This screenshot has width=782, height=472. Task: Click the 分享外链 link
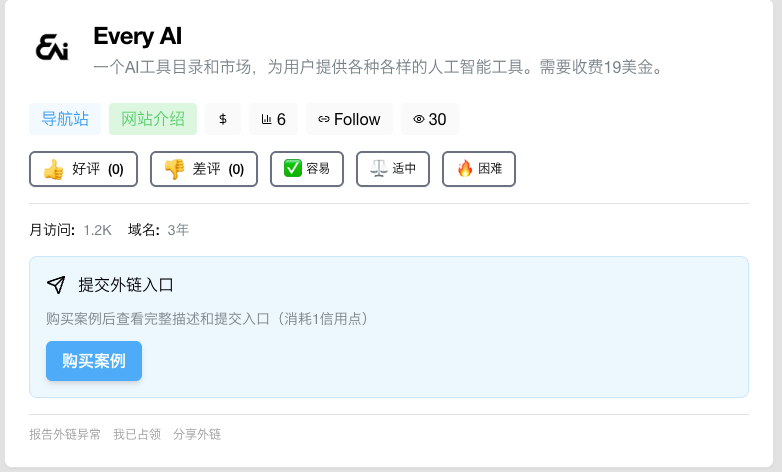[x=197, y=434]
